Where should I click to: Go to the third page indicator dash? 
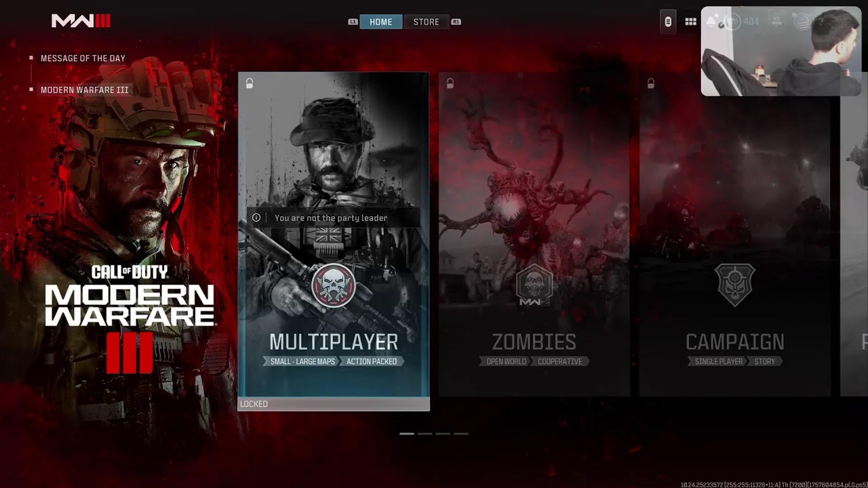(x=443, y=433)
